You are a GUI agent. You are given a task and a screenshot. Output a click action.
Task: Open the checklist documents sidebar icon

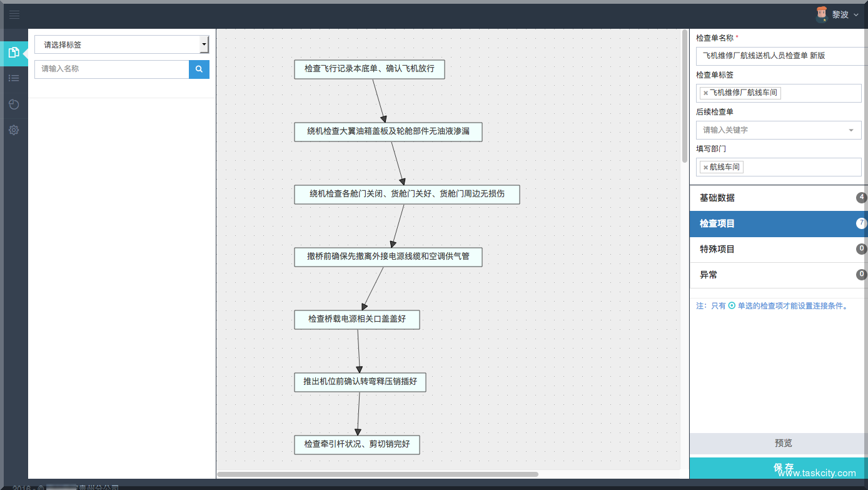pos(14,53)
